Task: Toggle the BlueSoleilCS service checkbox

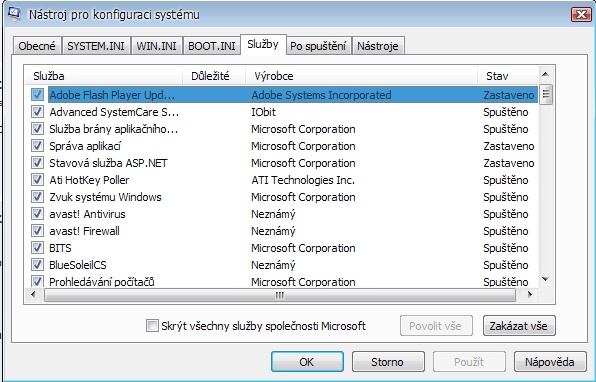Action: (x=37, y=265)
